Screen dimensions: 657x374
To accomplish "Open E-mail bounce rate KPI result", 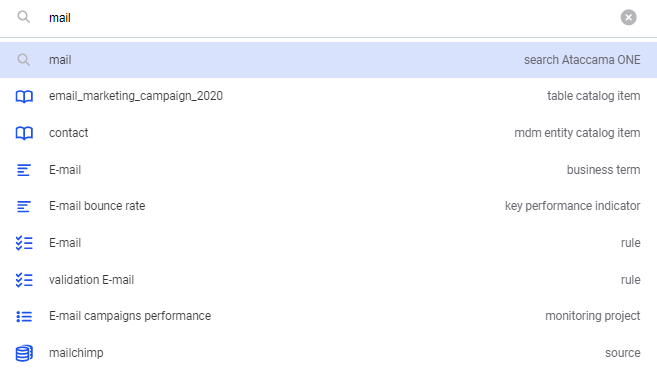I will [328, 206].
